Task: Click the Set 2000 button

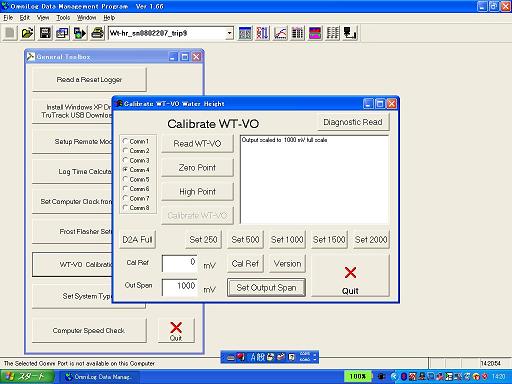Action: [371, 239]
